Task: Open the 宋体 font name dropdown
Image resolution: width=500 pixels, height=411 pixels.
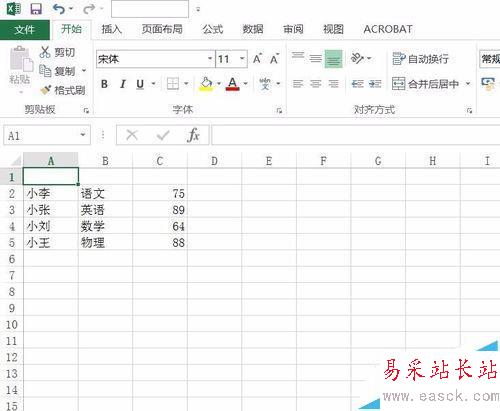Action: (x=210, y=59)
